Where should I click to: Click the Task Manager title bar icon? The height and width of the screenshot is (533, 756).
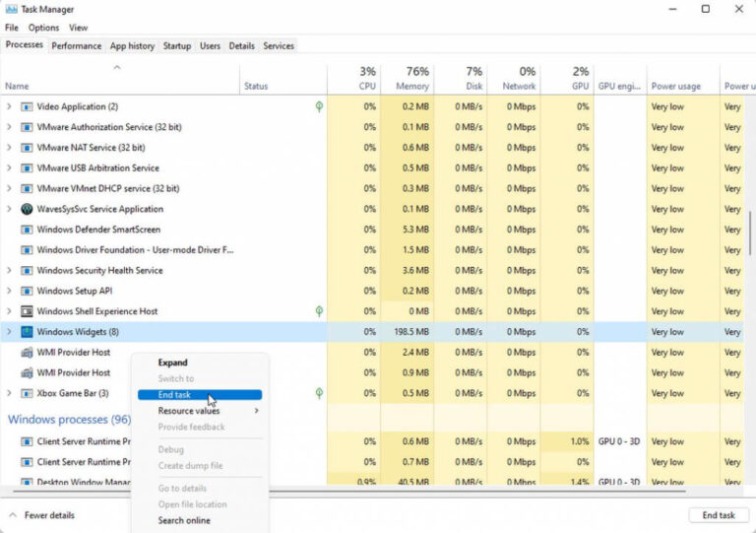click(11, 9)
